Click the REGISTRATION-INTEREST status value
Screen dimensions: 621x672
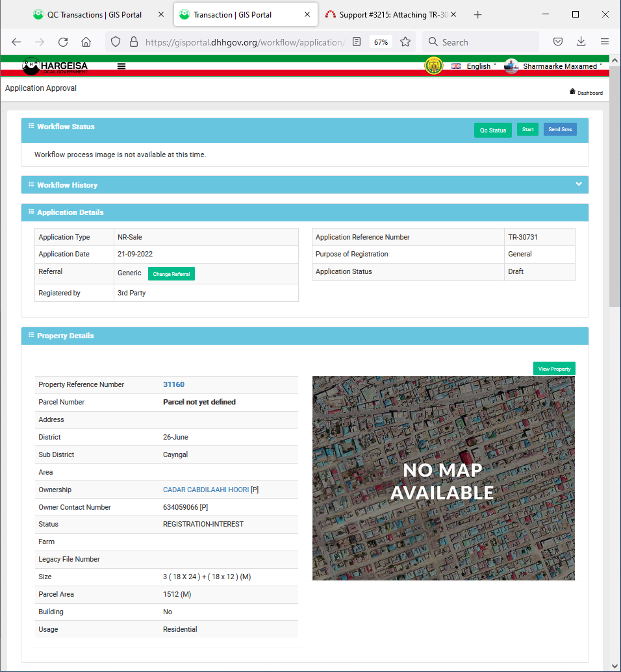[203, 525]
